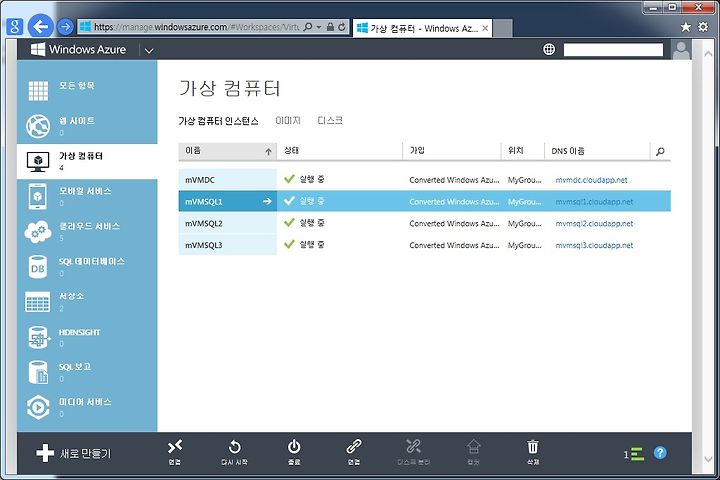Open Web Sites globe icon in sidebar
This screenshot has width=720, height=480.
point(38,126)
